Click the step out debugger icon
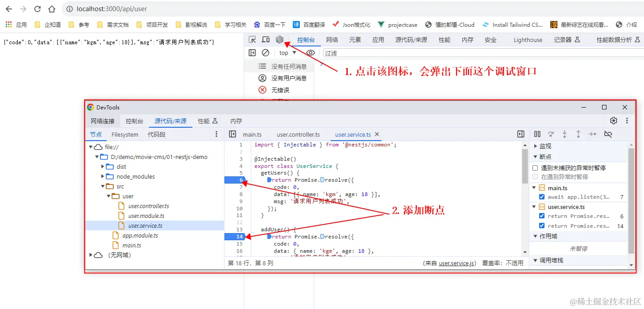 (x=578, y=134)
